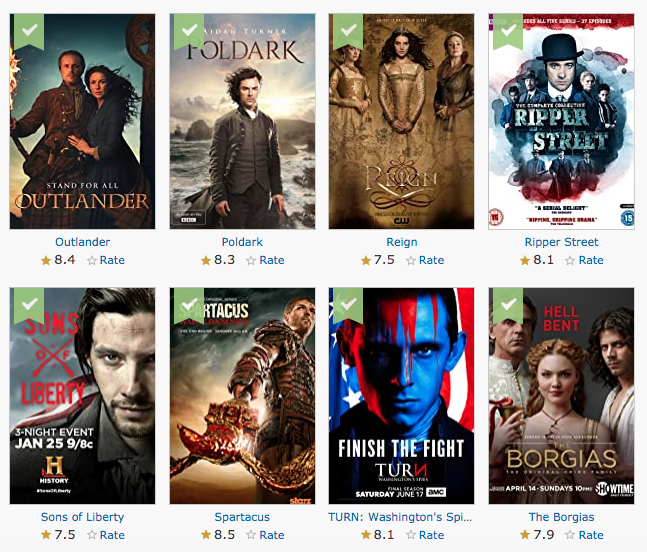Click the watchlist ribbon on Ripper Street poster
Screen dimensions: 647x552
tap(508, 31)
